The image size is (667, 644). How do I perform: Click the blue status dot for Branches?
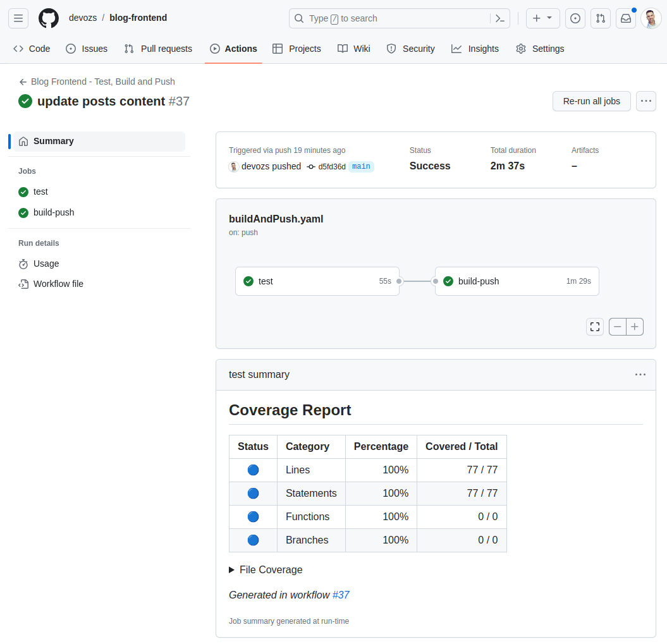pos(253,540)
